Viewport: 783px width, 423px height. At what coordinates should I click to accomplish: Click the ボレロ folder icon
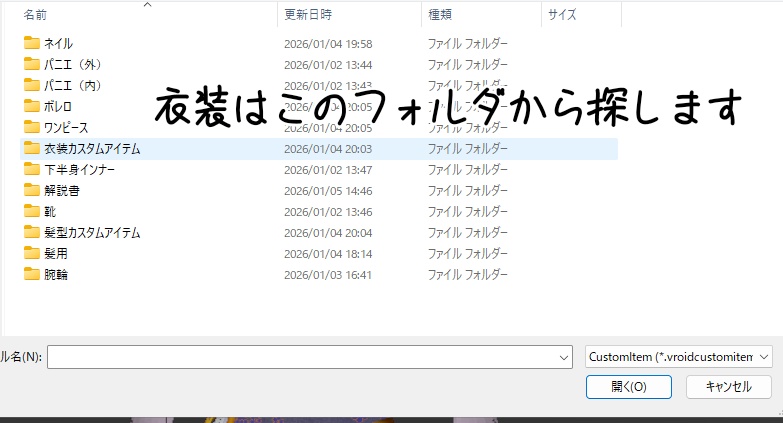click(31, 106)
